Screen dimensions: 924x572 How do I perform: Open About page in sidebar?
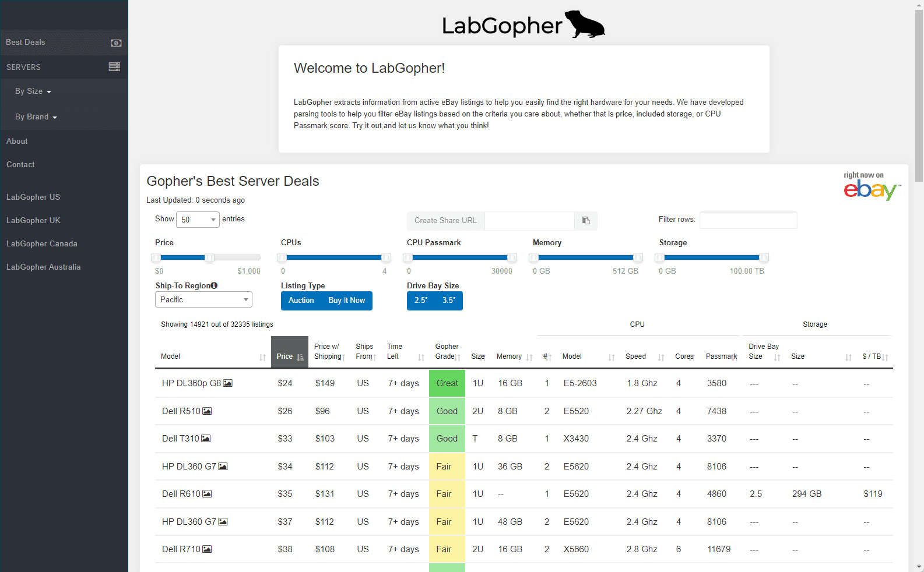[17, 142]
